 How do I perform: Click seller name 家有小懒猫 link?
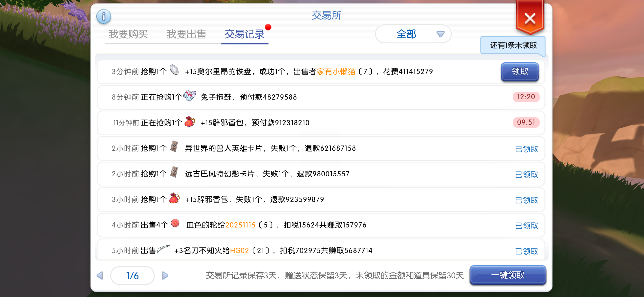point(336,72)
